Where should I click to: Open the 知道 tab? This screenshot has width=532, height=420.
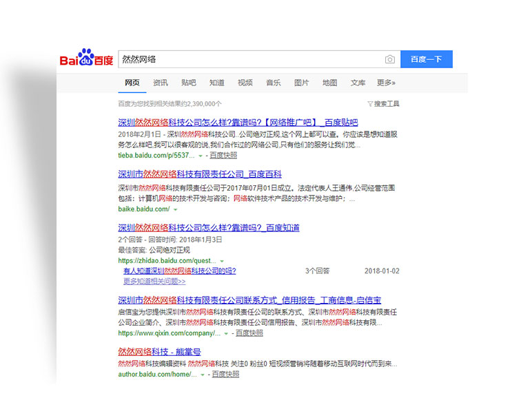pos(217,83)
